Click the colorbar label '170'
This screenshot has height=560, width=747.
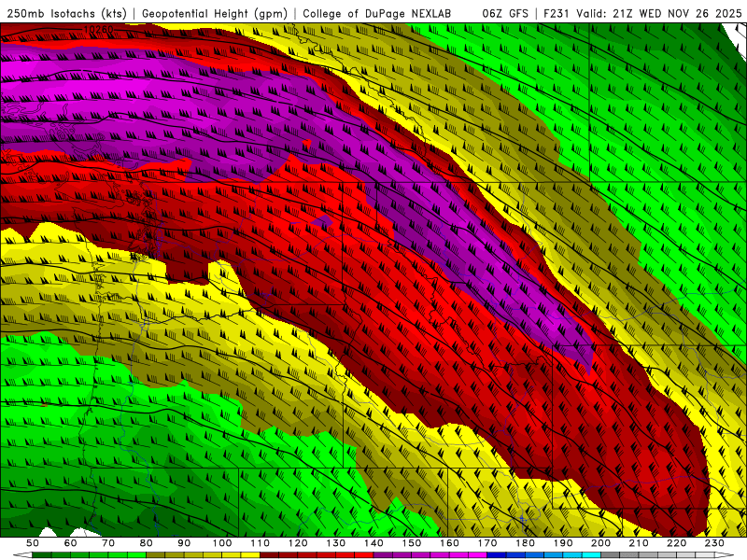(487, 543)
